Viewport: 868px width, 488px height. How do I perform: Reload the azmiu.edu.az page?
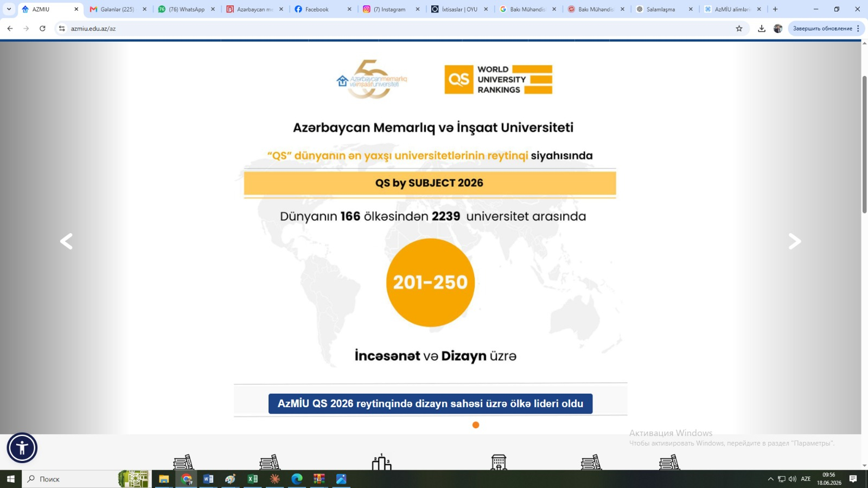point(42,28)
